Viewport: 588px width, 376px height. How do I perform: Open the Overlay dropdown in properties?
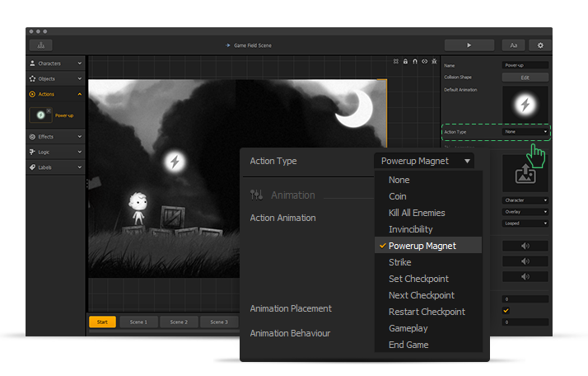[525, 212]
